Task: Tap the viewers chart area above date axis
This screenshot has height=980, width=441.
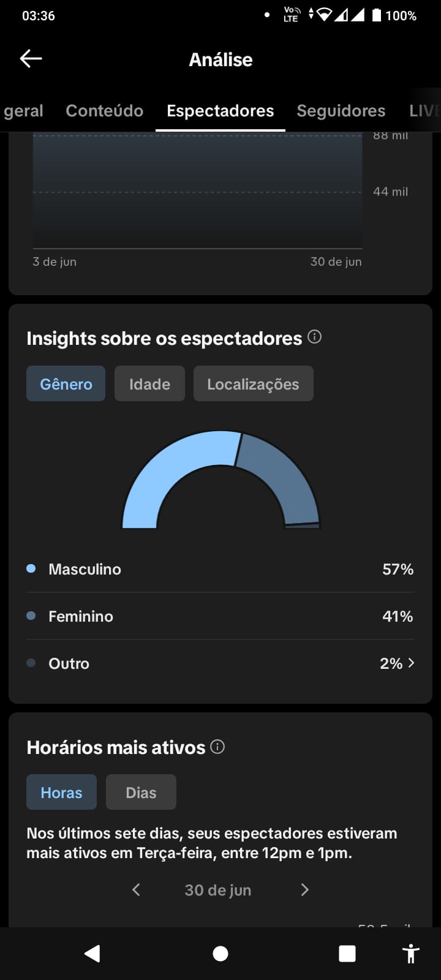Action: [197, 191]
